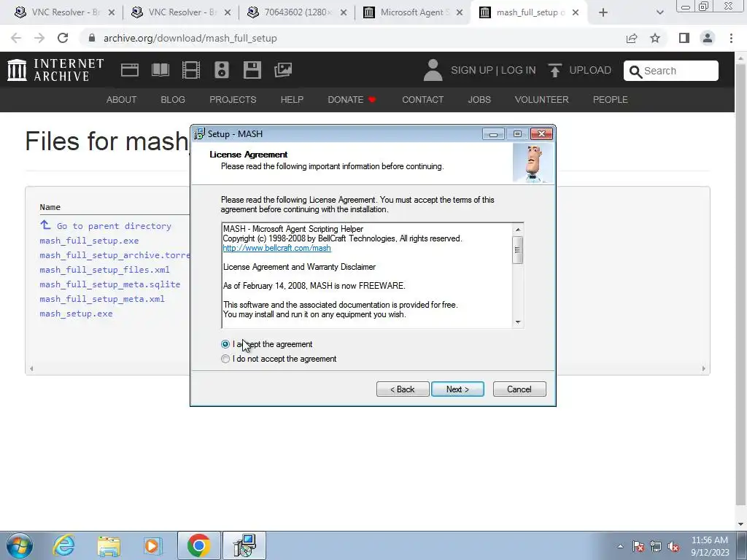Open the BLOG menu item
This screenshot has width=747, height=560.
pyautogui.click(x=173, y=99)
